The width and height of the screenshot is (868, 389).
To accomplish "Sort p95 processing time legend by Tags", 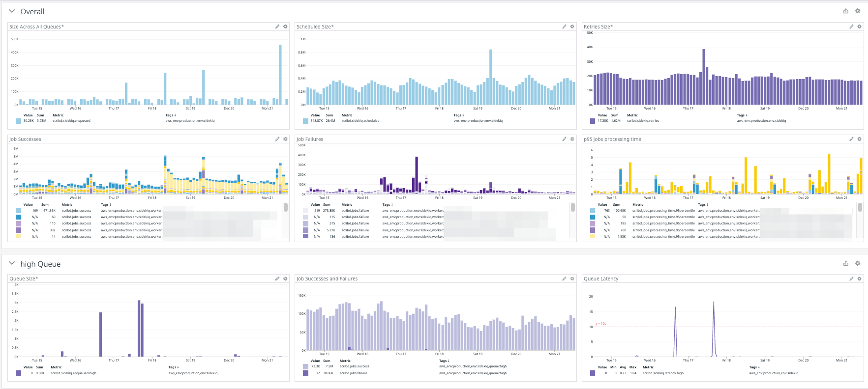I will [x=703, y=205].
